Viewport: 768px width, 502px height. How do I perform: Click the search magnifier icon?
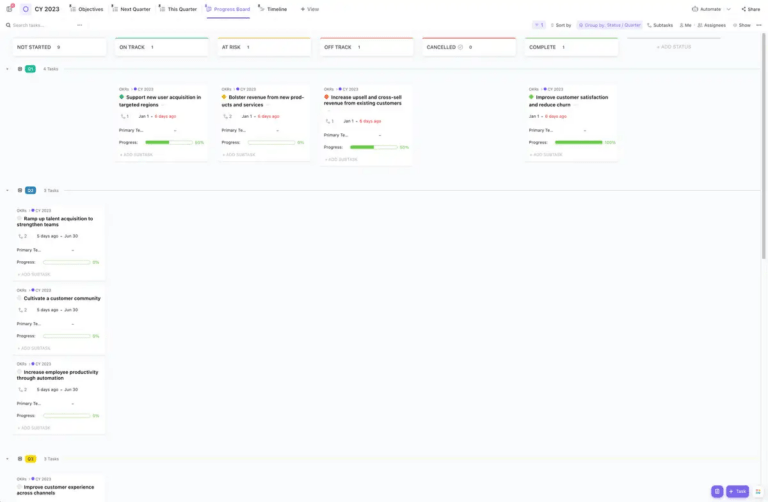coord(8,25)
